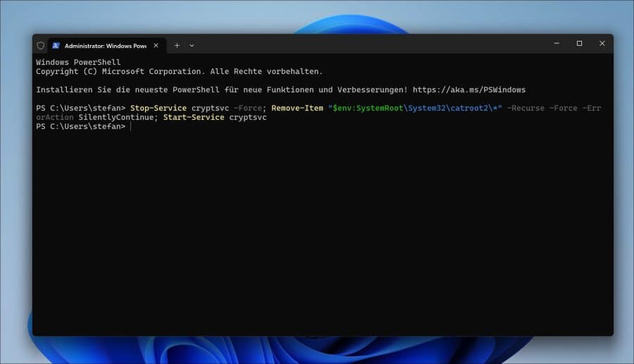Click the catroot2 path string
Viewport: 634px width, 364px height.
[x=415, y=108]
